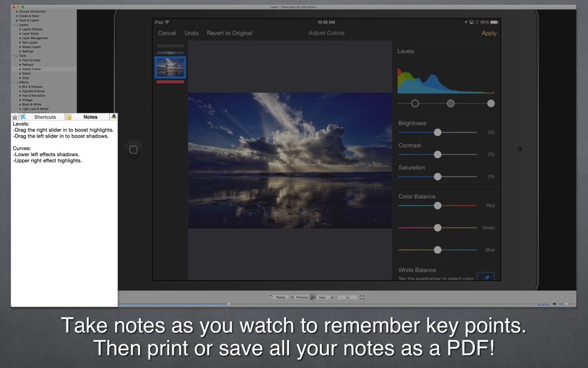588x368 pixels.
Task: Tap Cancel in Adjust Colors bar
Action: click(x=167, y=33)
